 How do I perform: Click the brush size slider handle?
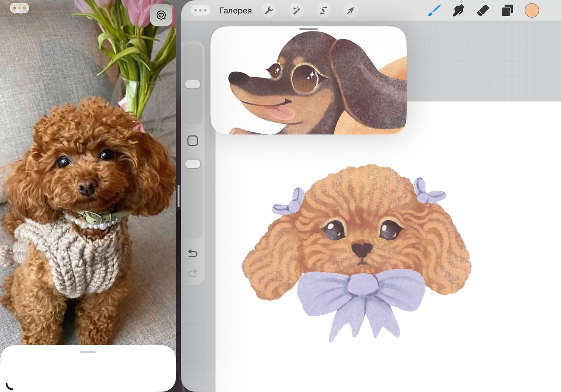tap(192, 84)
